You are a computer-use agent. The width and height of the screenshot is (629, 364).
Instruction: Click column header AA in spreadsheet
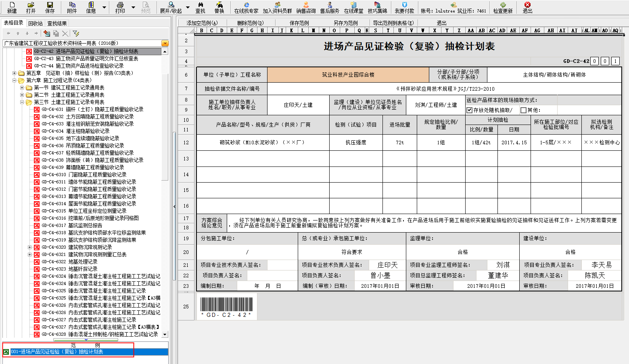point(471,30)
